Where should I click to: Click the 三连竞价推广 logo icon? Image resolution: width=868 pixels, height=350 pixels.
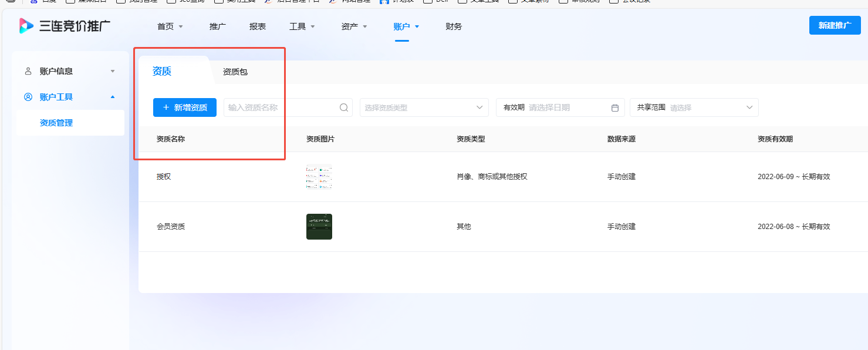click(x=25, y=26)
